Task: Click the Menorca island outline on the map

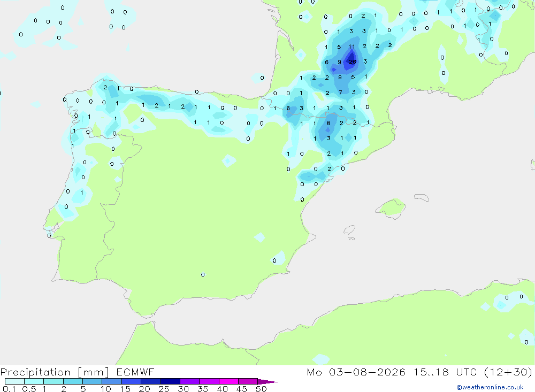Action: click(x=422, y=197)
